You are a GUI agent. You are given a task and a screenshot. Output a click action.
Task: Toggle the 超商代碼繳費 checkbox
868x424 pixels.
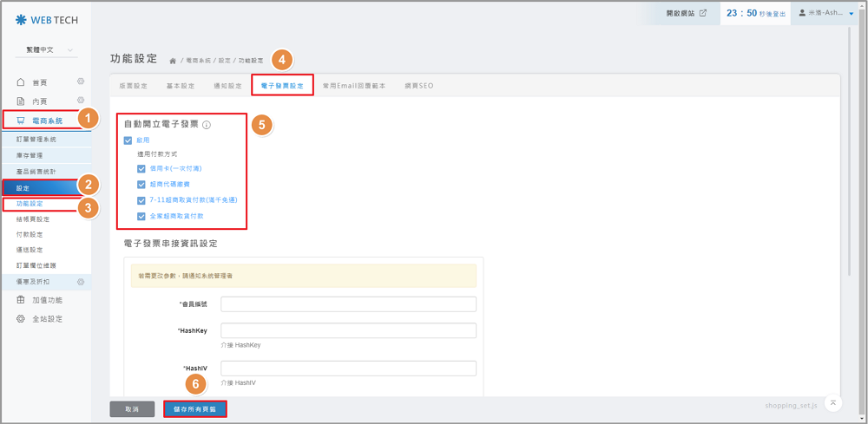pos(141,185)
